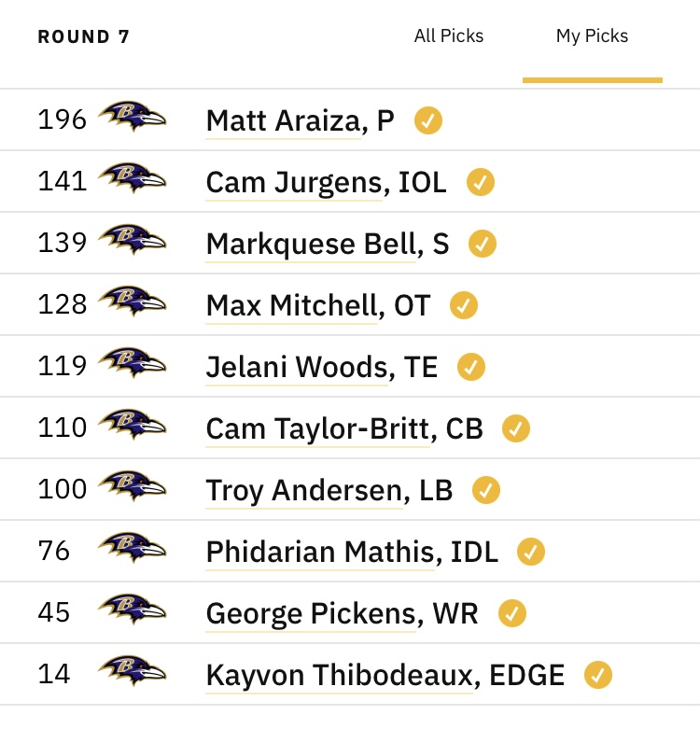Click the Round 7 heading
Image resolution: width=700 pixels, height=729 pixels.
click(84, 36)
